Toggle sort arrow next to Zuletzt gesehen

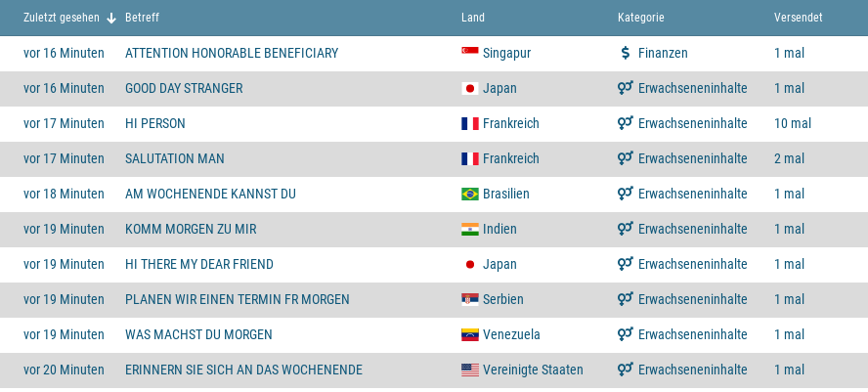click(111, 18)
